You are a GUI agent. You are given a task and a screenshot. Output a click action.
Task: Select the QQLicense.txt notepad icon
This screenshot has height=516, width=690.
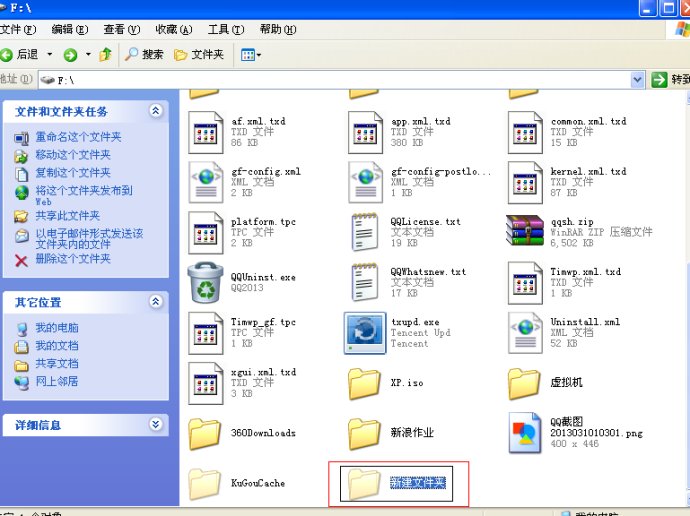click(x=364, y=232)
